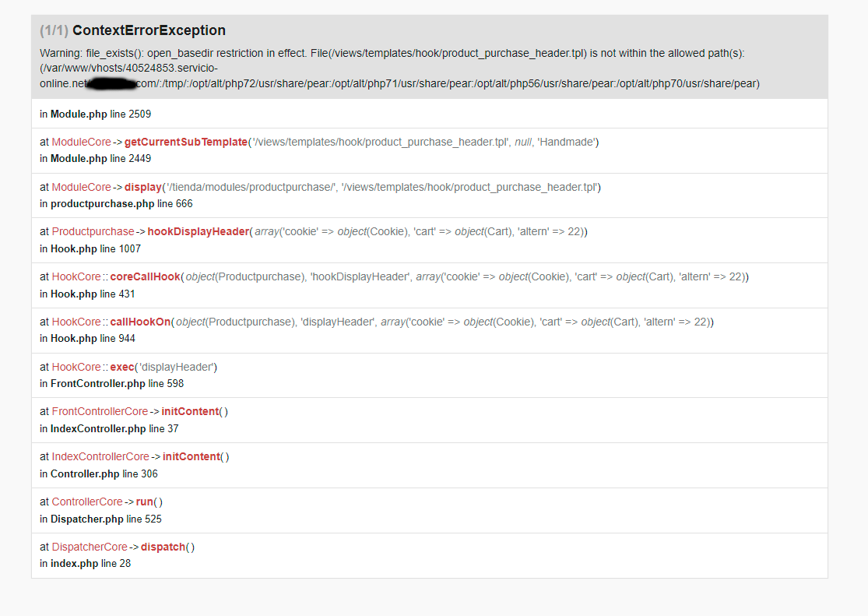Open the getCurrentSubTemplate method link

pyautogui.click(x=186, y=142)
